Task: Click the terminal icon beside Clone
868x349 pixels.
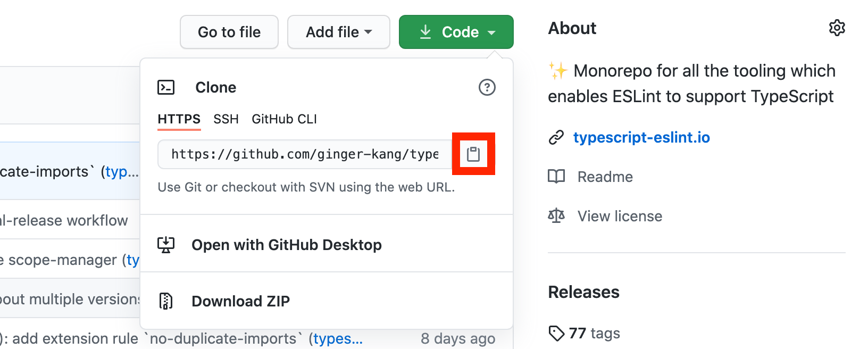Action: (166, 87)
